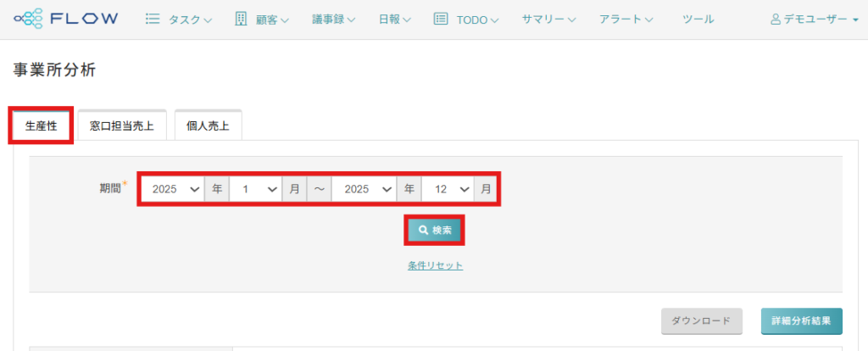
Task: Click the 詳細分析結果 button
Action: click(x=801, y=321)
